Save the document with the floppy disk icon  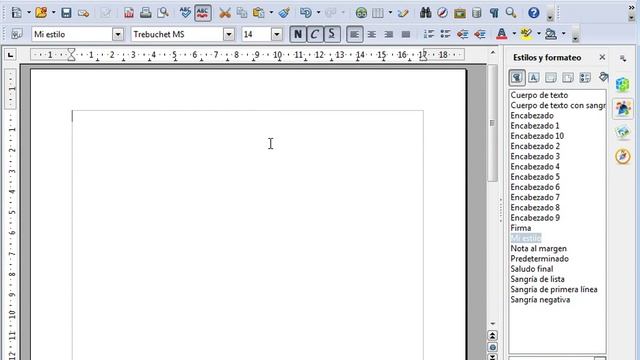pyautogui.click(x=66, y=13)
